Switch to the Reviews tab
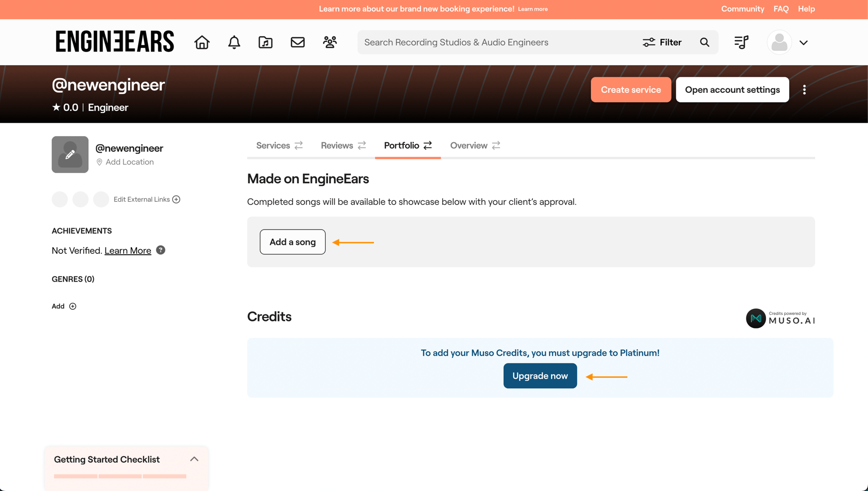This screenshot has width=868, height=491. 337,145
